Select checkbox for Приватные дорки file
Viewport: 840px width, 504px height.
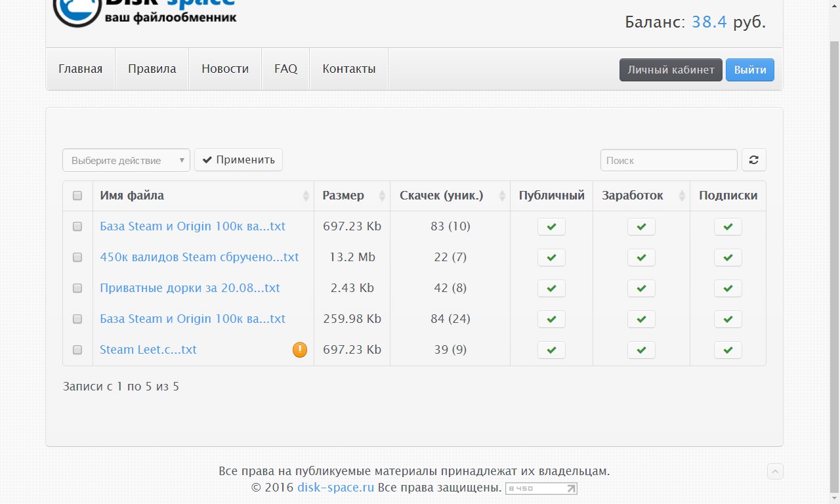[77, 288]
